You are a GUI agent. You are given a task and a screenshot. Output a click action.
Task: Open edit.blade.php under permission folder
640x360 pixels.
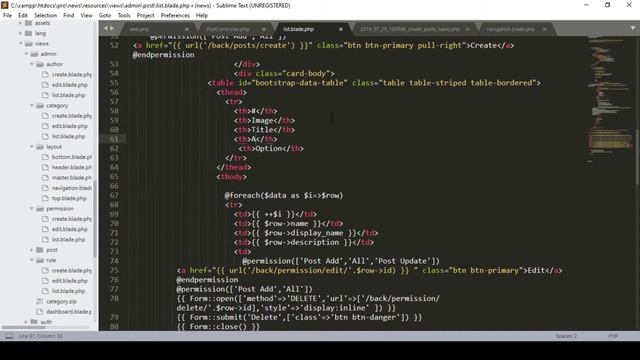(70, 229)
